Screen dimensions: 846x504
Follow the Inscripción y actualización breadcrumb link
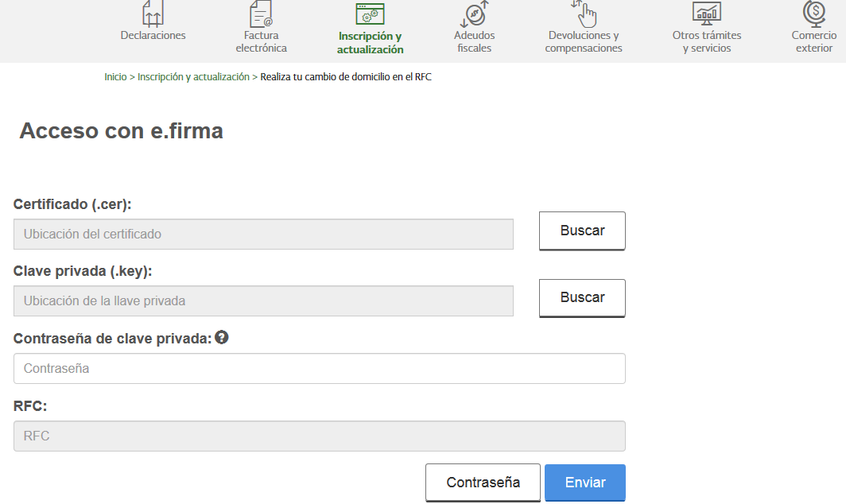pos(193,76)
